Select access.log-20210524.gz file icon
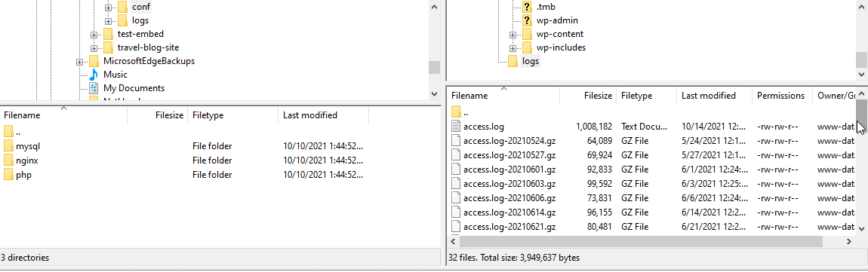 (456, 140)
